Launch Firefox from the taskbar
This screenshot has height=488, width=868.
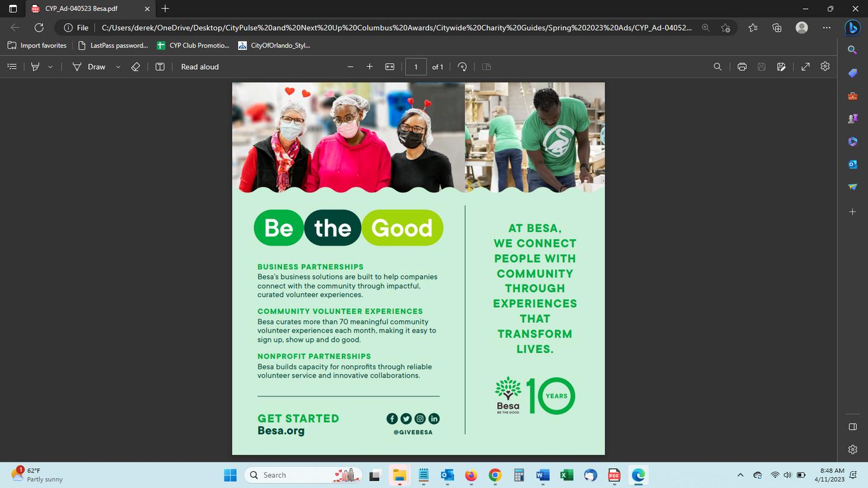(471, 475)
